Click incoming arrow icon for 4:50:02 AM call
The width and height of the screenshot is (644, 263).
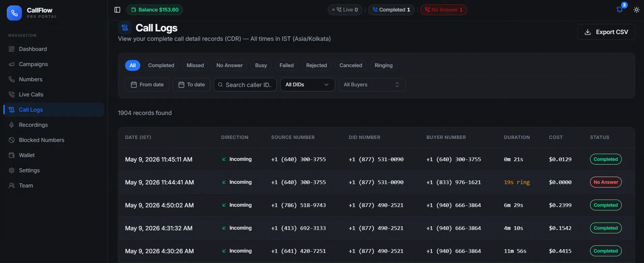click(224, 205)
